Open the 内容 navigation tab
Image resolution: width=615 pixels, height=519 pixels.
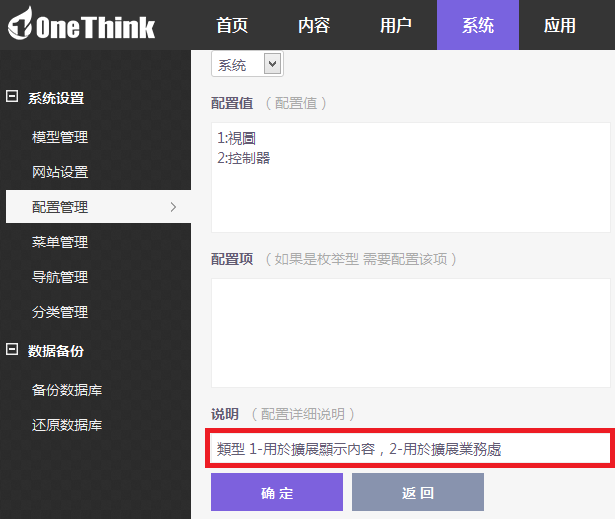click(x=314, y=25)
